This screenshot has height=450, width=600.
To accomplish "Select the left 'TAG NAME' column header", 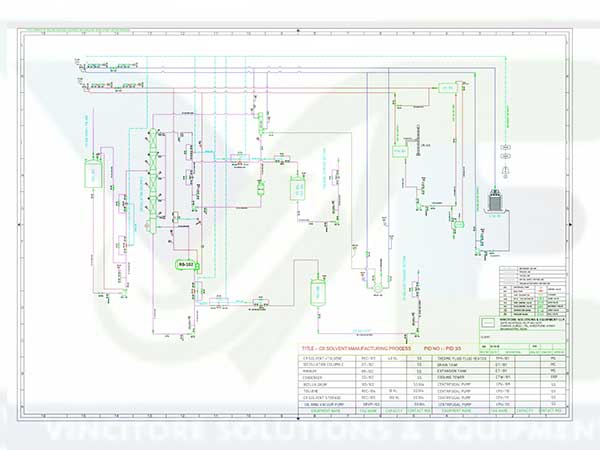I will point(368,411).
